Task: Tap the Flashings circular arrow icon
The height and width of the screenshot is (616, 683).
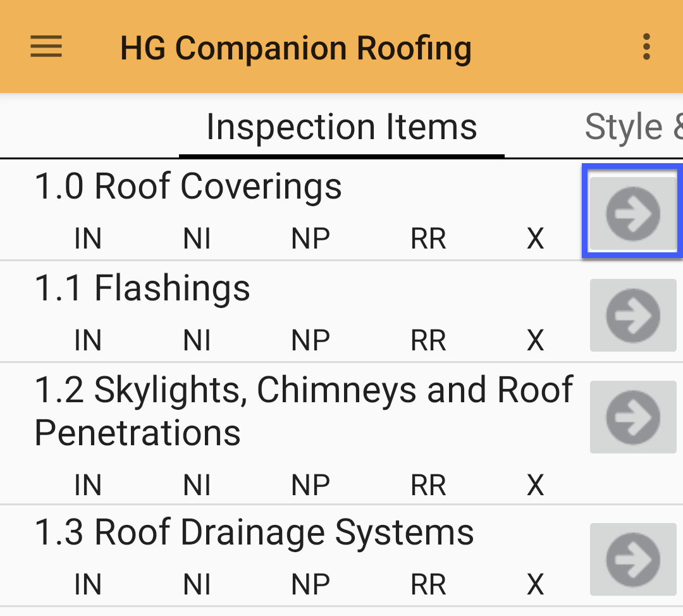Action: point(632,315)
